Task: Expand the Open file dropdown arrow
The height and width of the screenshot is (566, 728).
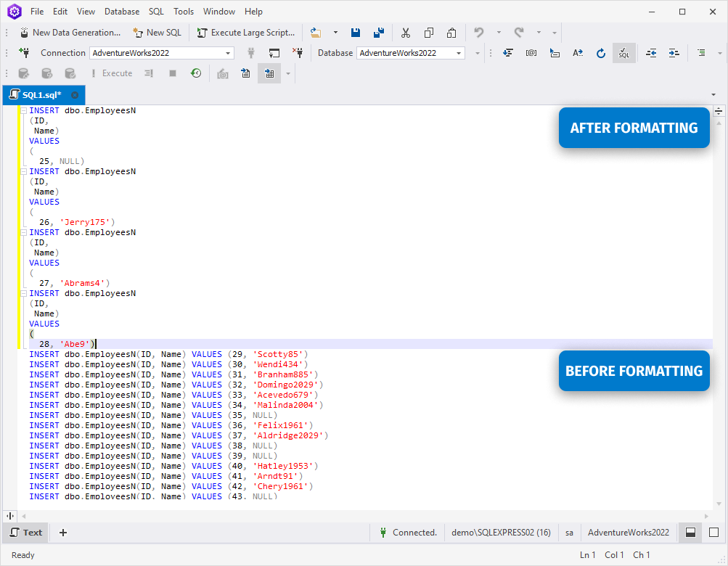Action: click(335, 33)
